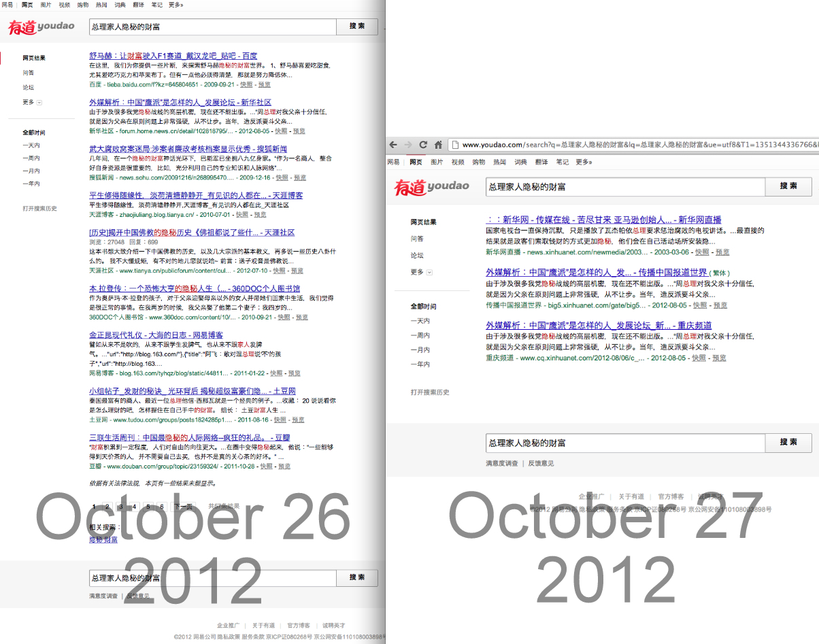Filter left page results to 一周内
This screenshot has height=644, width=819.
pos(31,158)
